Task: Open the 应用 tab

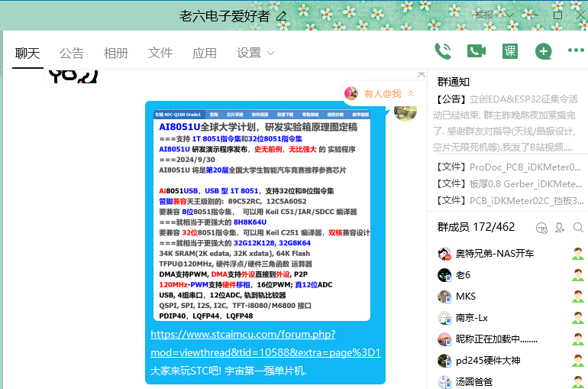Action: pyautogui.click(x=205, y=53)
